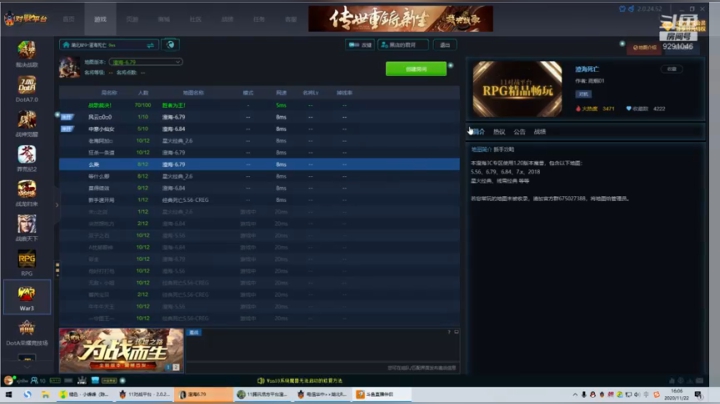Select the room with map 经典死亡5.56-CREG at 8ms
This screenshot has width=720, height=404.
(x=259, y=200)
